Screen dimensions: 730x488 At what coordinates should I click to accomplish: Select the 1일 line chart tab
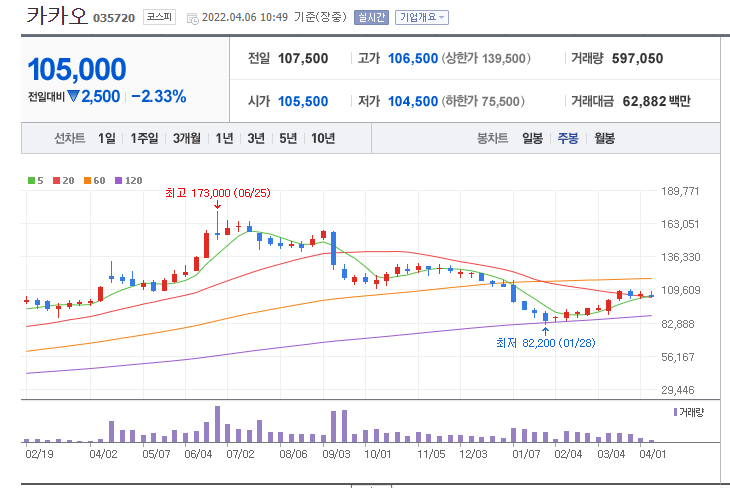tap(107, 138)
